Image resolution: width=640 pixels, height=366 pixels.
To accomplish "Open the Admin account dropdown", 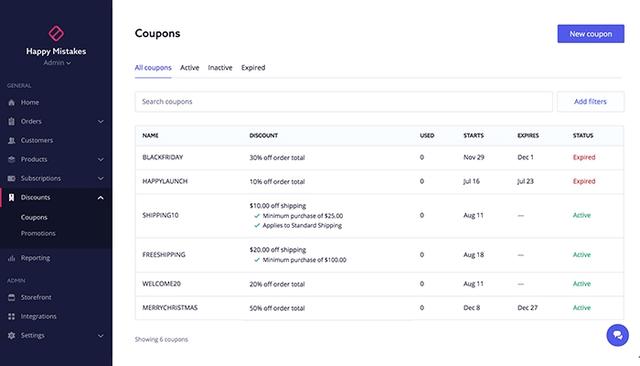I will (x=57, y=63).
